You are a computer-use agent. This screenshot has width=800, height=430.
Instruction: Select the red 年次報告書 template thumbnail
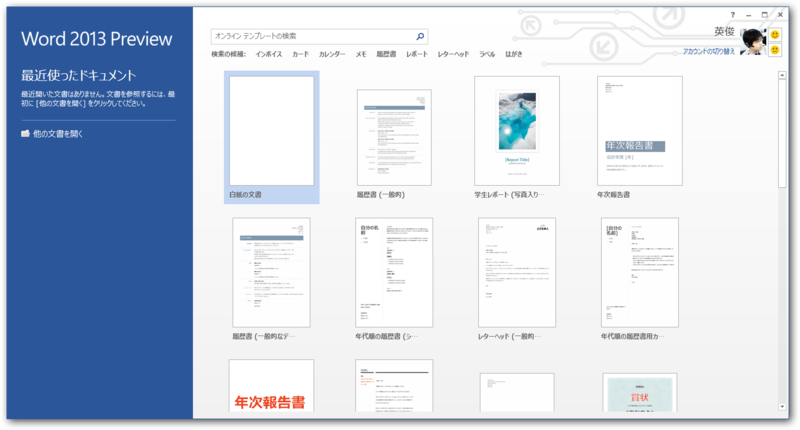[x=271, y=385]
